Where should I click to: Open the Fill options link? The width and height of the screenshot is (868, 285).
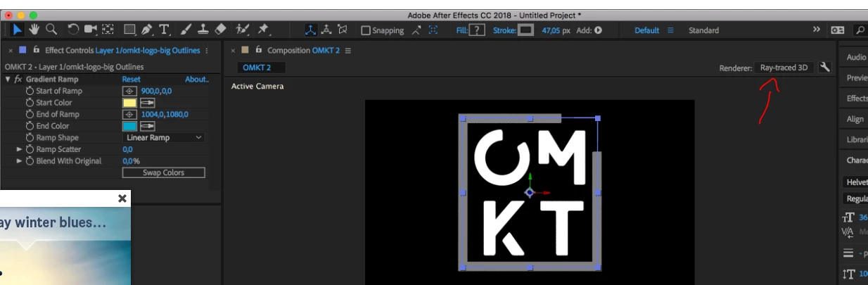pyautogui.click(x=461, y=30)
